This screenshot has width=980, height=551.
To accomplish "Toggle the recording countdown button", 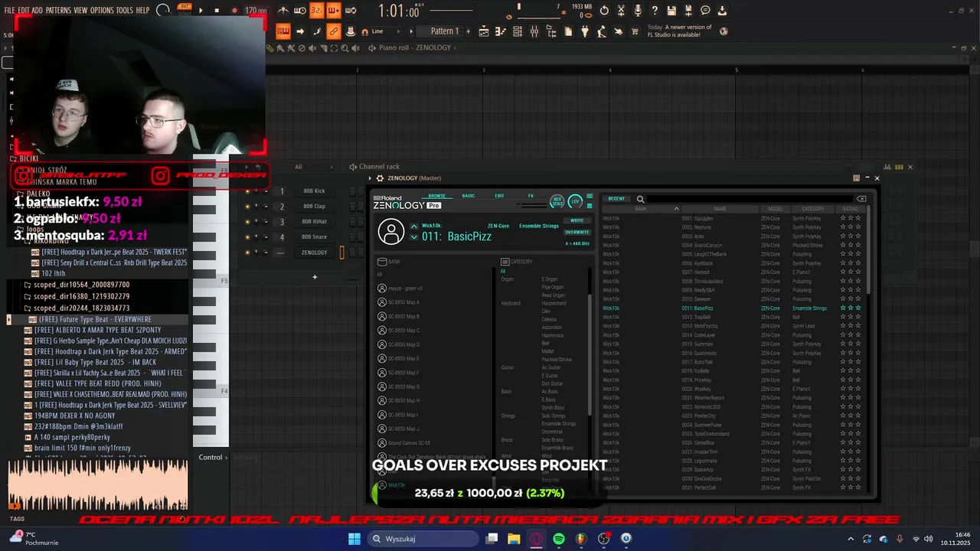I will click(x=317, y=11).
